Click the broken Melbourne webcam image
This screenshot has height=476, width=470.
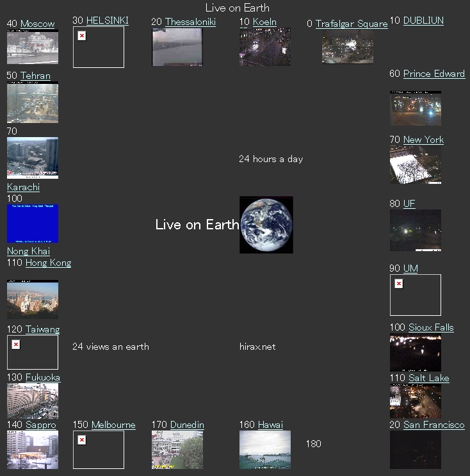98,449
